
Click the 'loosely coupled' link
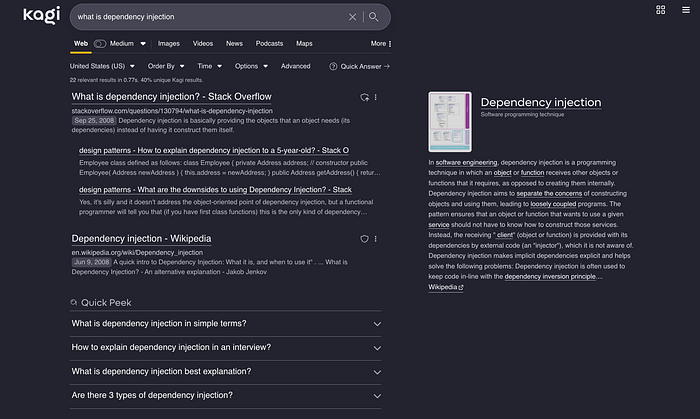point(553,204)
